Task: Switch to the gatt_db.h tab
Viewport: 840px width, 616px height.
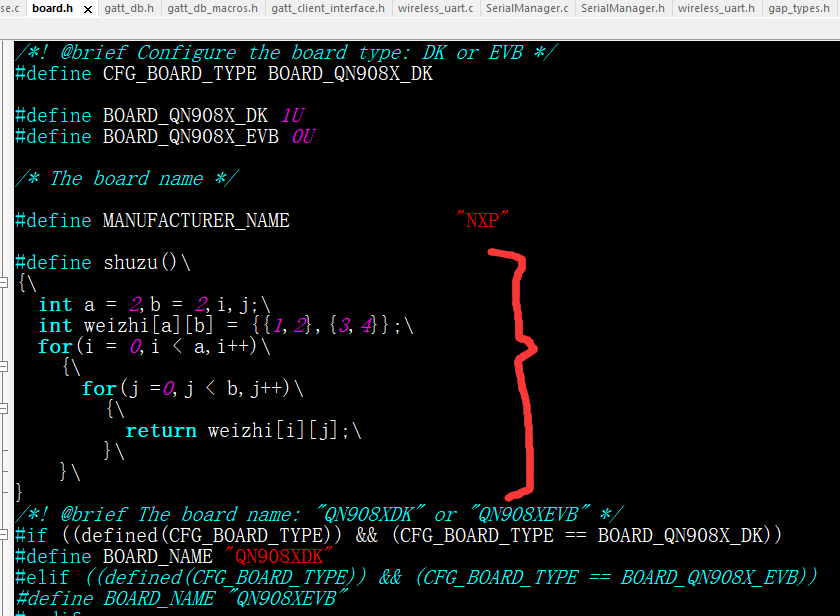Action: pyautogui.click(x=129, y=9)
